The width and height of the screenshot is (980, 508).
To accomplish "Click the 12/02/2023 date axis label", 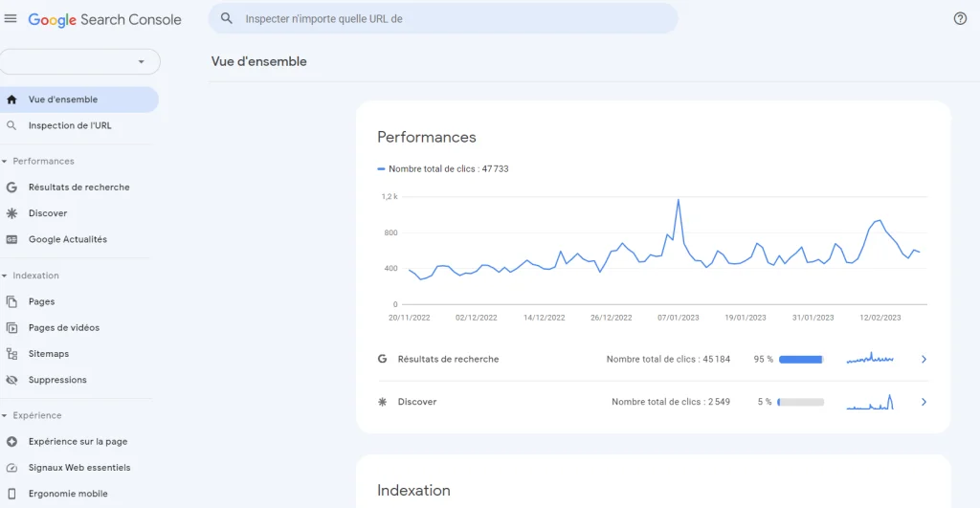I will [x=880, y=318].
